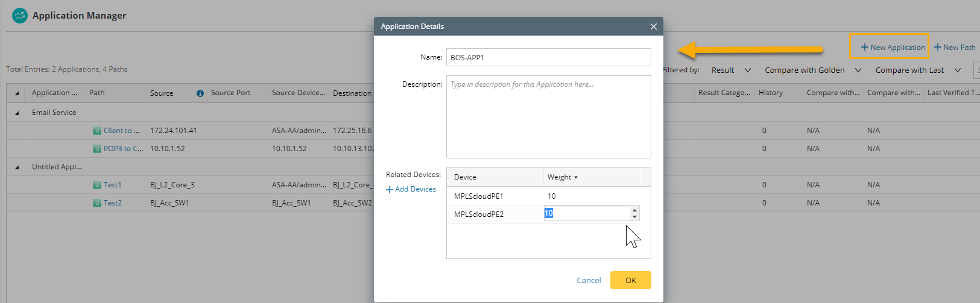Screen dimensions: 980x303
Task: Click the Test1 path status icon
Action: tap(96, 185)
